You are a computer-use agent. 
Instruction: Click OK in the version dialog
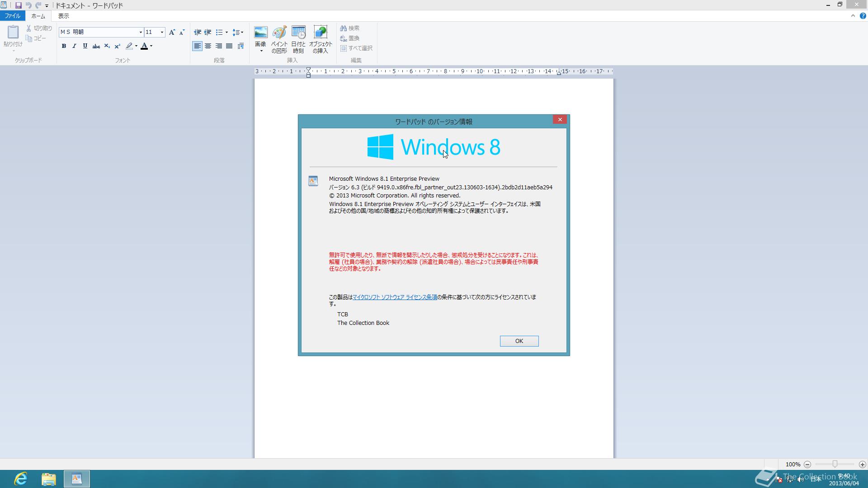tap(519, 341)
